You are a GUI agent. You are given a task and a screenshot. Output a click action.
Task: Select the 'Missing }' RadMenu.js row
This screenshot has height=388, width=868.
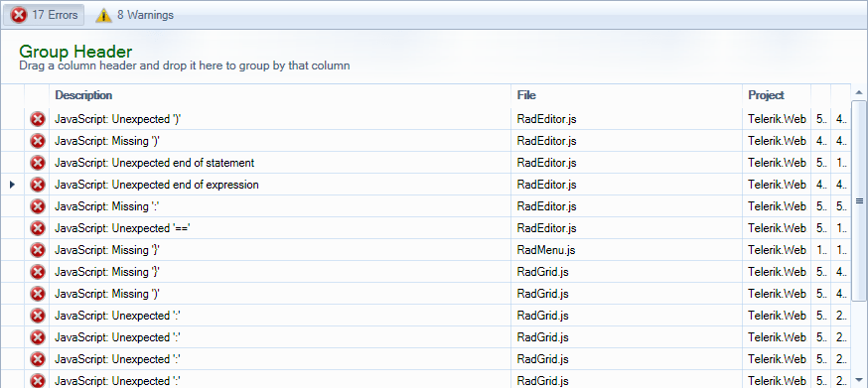click(425, 250)
